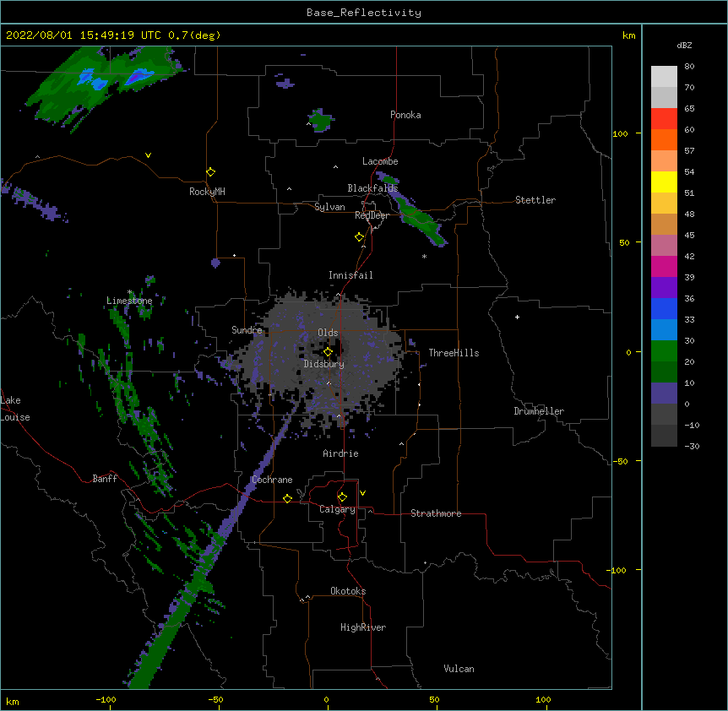Pick the magenta swatch in dBZ legend
Viewport: 728px width, 711px height.
664,266
